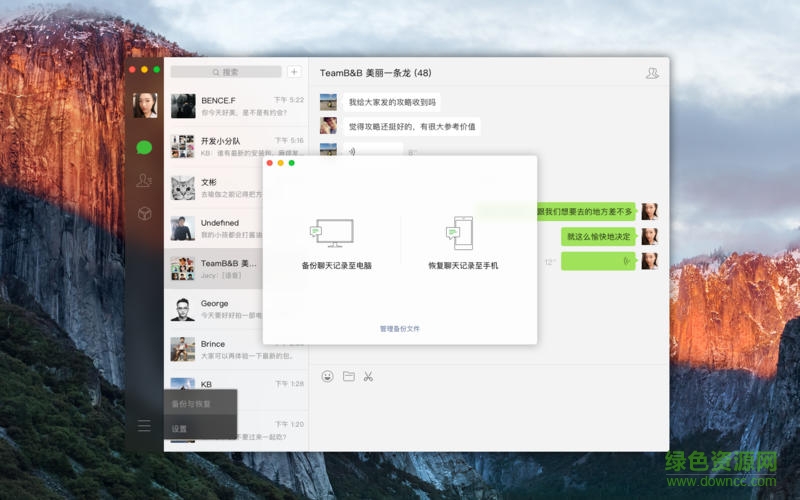Click the 管理备份文件 link

coord(400,329)
